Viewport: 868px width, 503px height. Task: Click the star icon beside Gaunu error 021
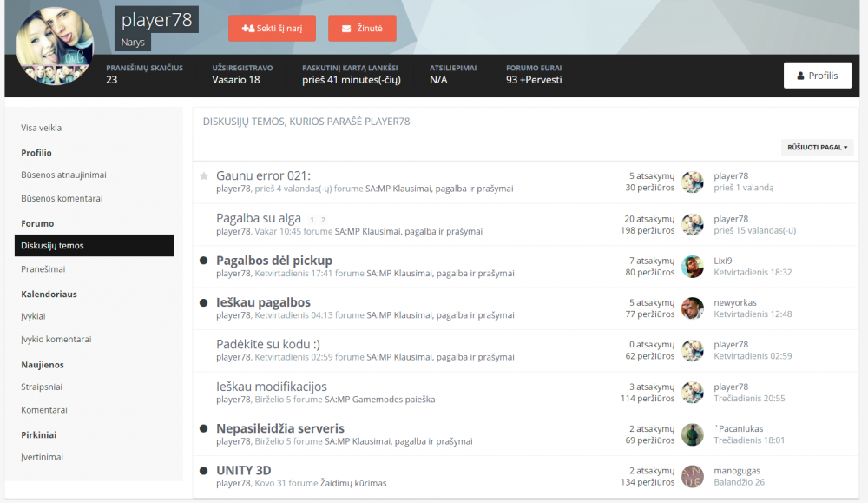204,176
